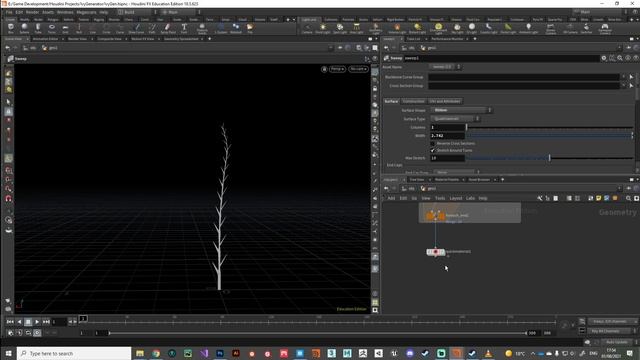
Task: Click the parameter search magnifier icon
Action: click(x=620, y=58)
